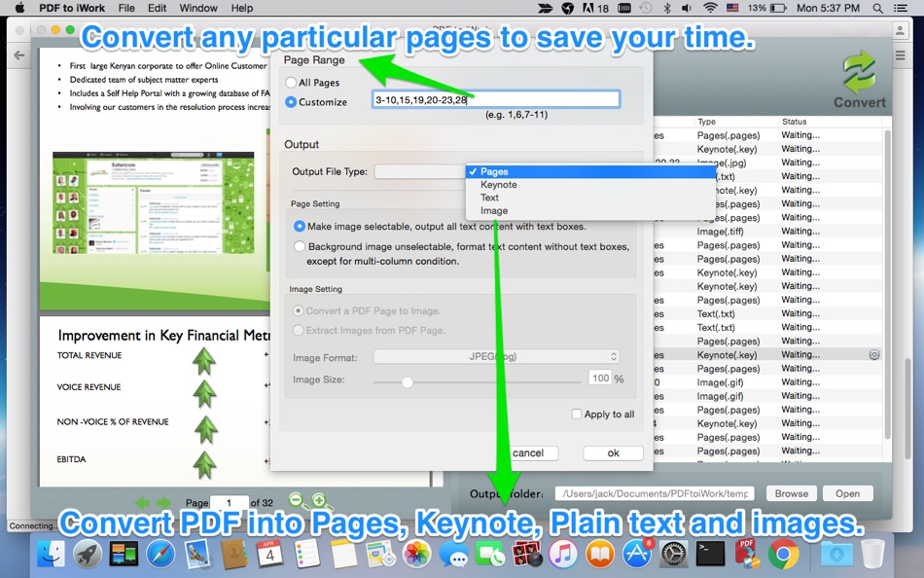This screenshot has height=578, width=924.
Task: Check the Apply to all checkbox
Action: [577, 414]
